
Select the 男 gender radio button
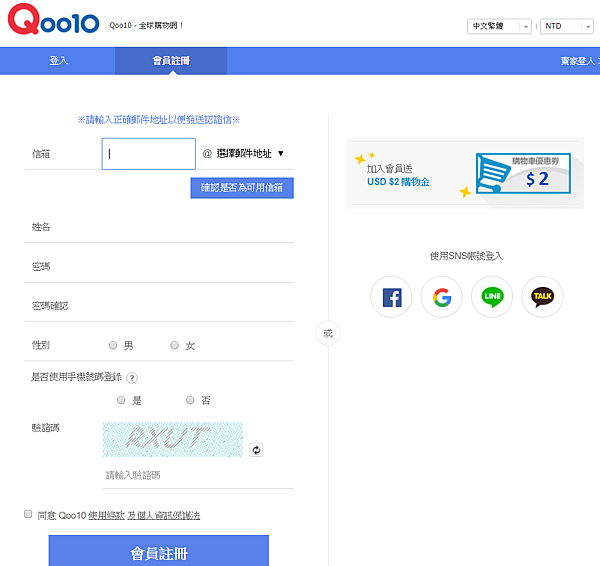coord(113,346)
